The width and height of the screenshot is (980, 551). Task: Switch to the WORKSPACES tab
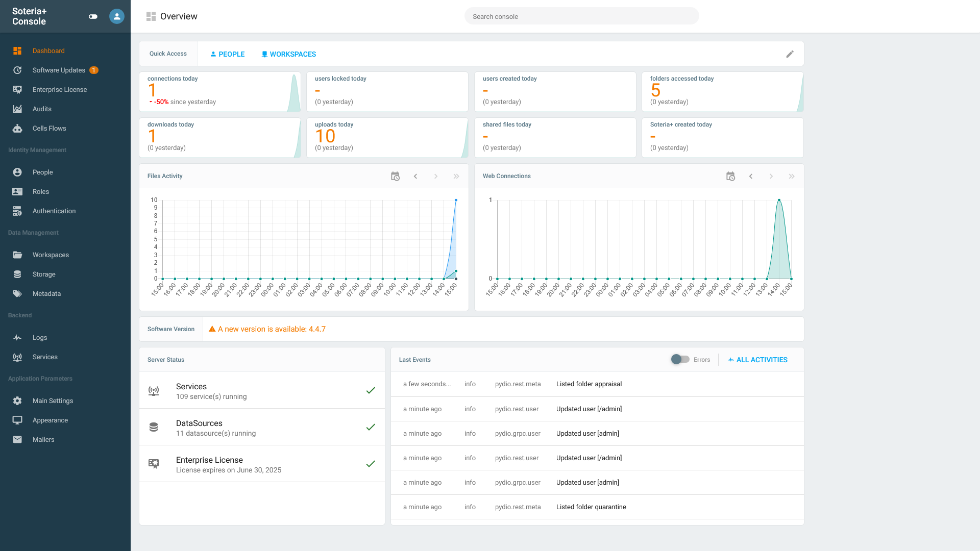(288, 54)
